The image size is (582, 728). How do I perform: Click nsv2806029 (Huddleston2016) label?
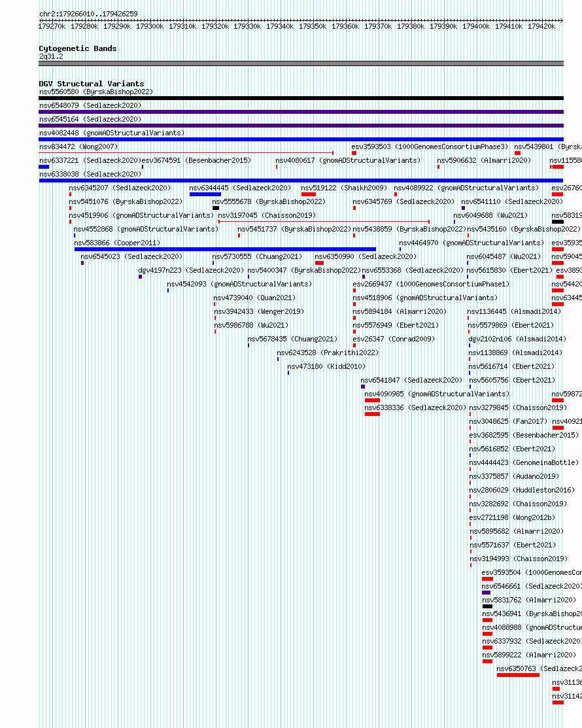click(522, 490)
